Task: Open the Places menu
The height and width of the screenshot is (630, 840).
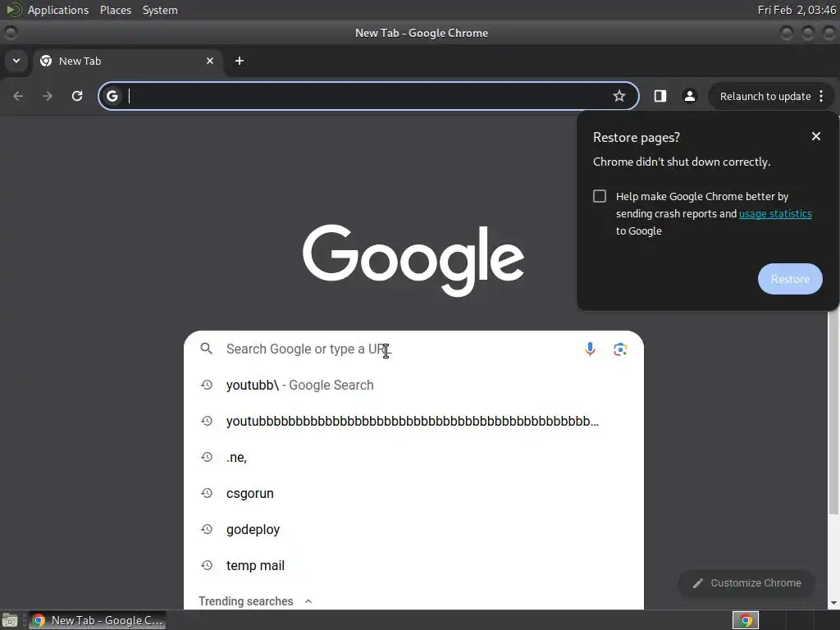Action: (x=116, y=10)
